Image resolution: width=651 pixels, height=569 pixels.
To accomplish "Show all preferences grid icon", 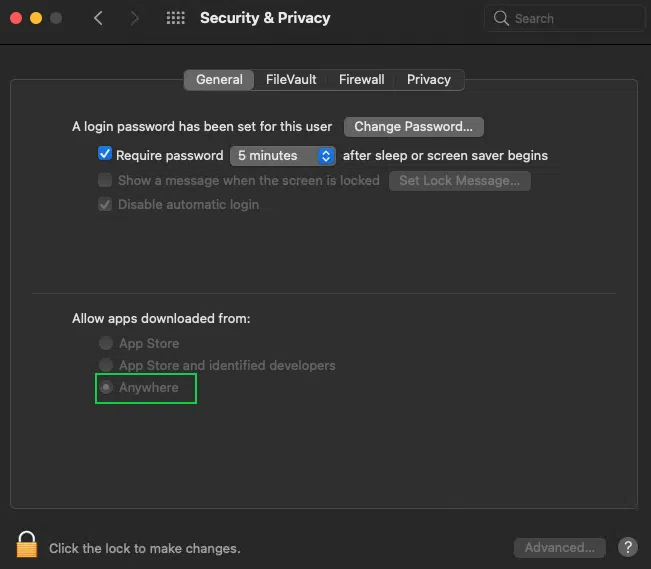I will pos(176,18).
